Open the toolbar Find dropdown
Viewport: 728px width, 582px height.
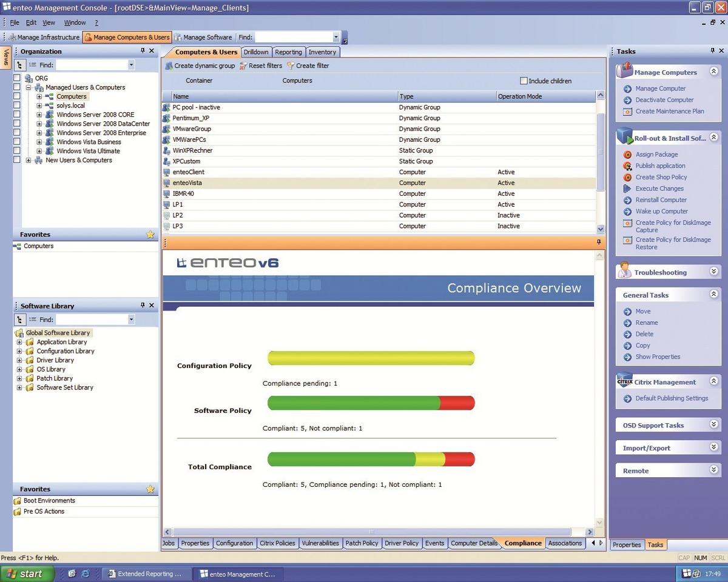[336, 37]
